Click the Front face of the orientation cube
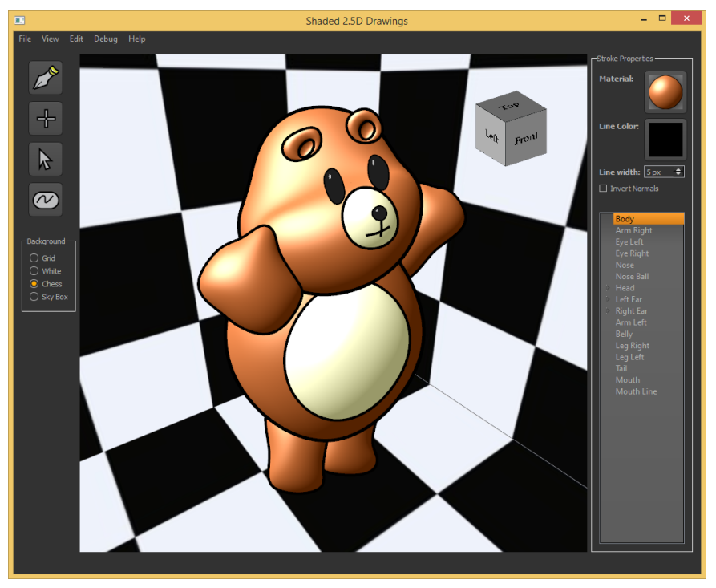The height and width of the screenshot is (588, 716). [527, 138]
